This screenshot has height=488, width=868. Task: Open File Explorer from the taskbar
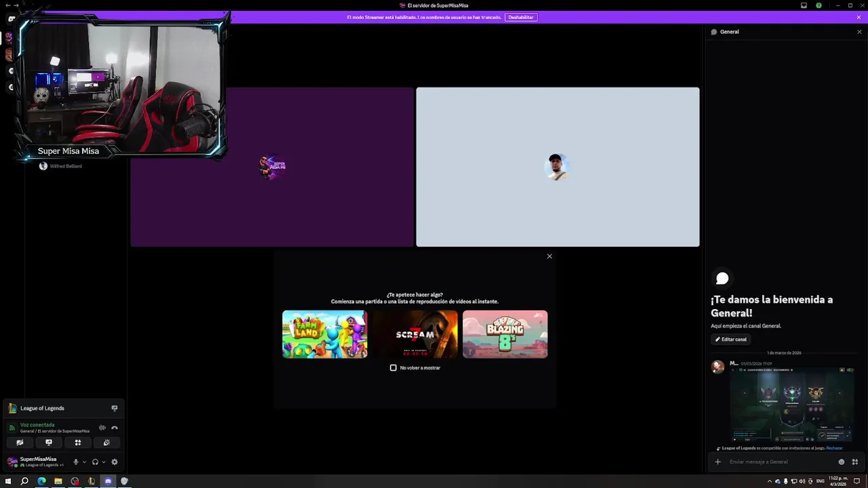(x=58, y=481)
